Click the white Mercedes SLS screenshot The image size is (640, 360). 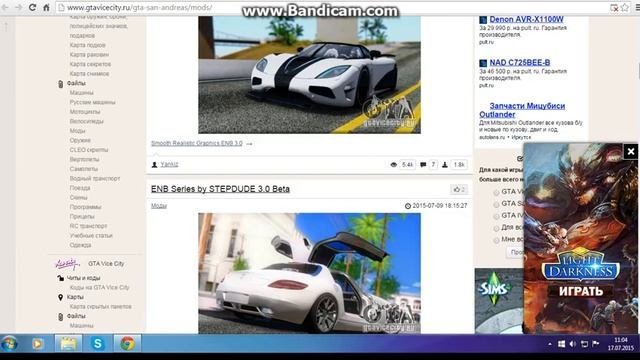tap(309, 273)
